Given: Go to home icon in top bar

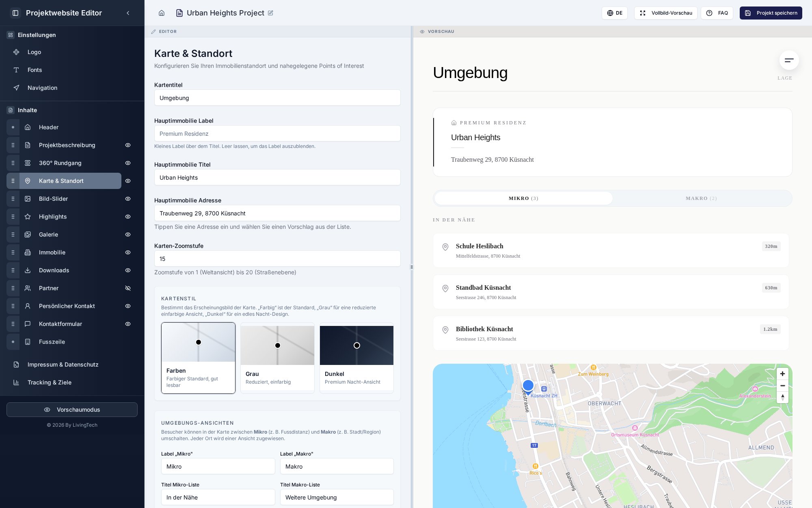Looking at the screenshot, I should point(162,13).
